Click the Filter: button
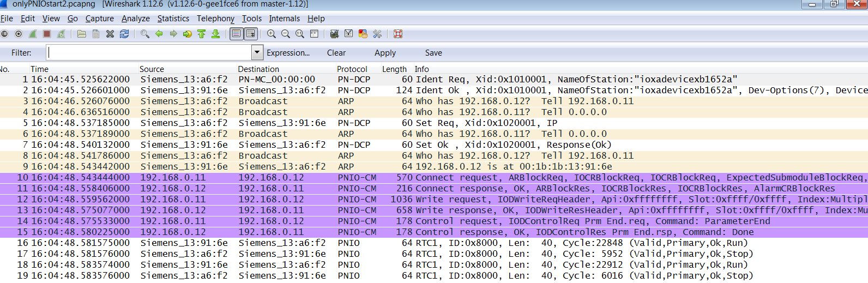This screenshot has width=868, height=283. [x=21, y=53]
